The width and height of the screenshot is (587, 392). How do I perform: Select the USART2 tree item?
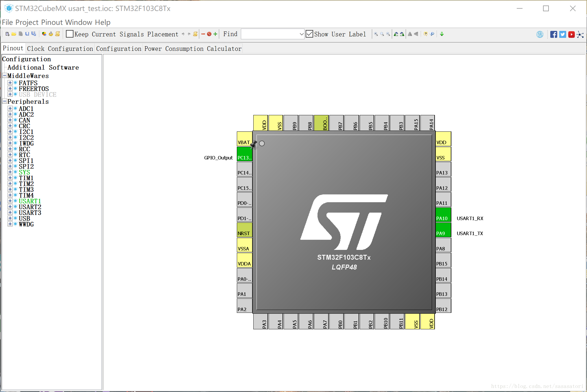[x=30, y=207]
